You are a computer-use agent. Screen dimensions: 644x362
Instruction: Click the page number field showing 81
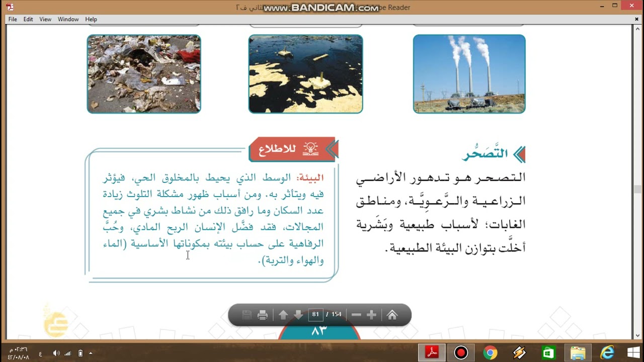[x=315, y=314]
